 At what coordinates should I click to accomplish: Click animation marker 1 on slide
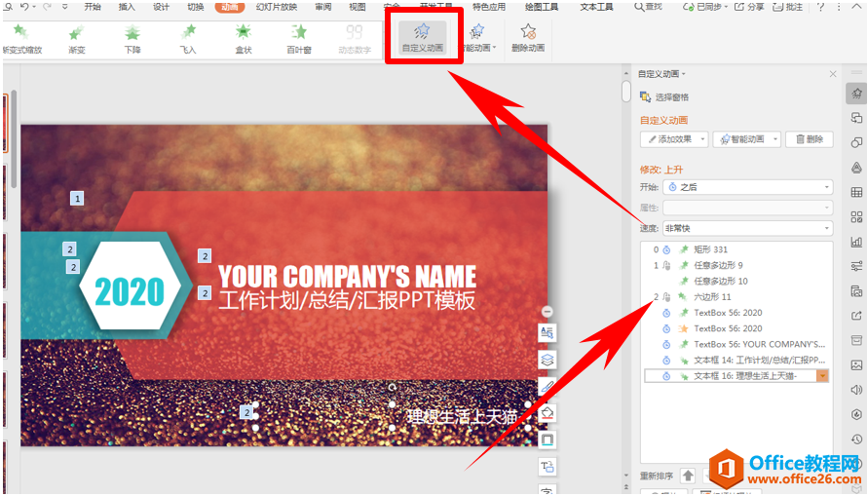[x=77, y=198]
